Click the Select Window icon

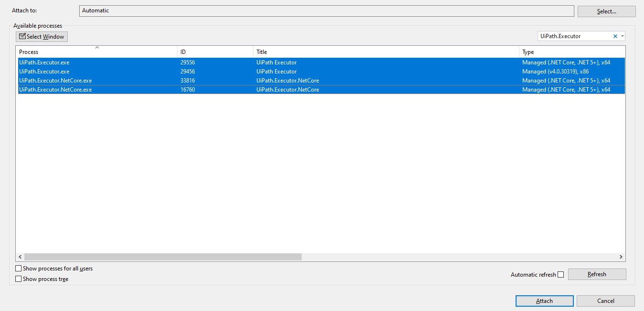click(22, 36)
